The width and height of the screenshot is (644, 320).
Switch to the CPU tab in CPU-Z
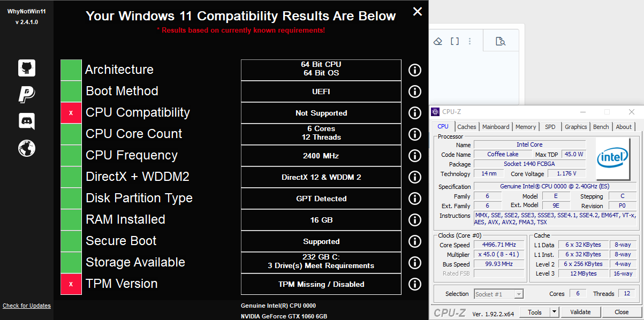click(x=443, y=127)
